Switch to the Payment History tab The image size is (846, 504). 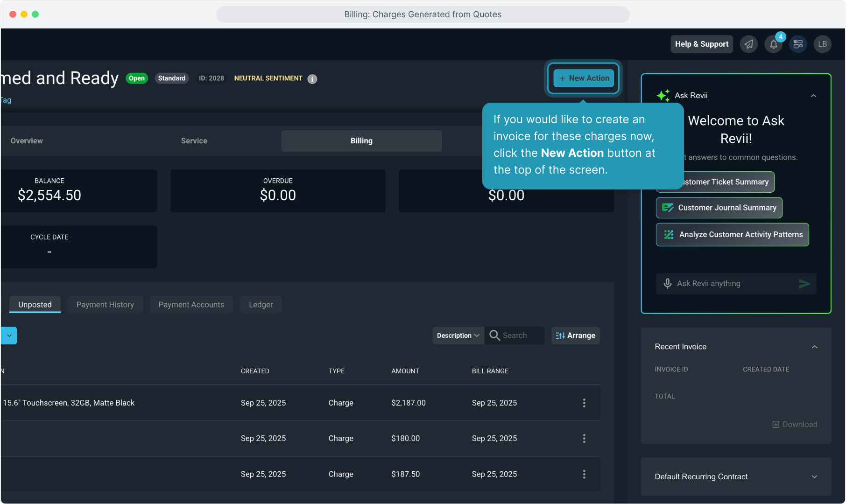pyautogui.click(x=105, y=305)
